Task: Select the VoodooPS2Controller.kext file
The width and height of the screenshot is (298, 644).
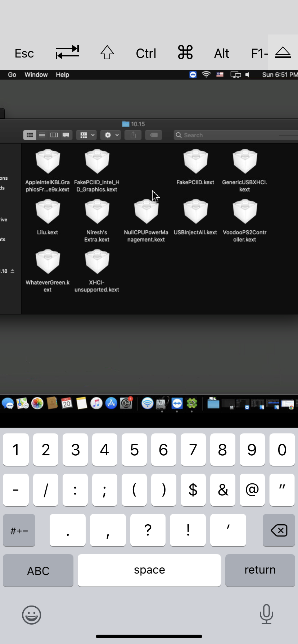Action: [x=245, y=220]
